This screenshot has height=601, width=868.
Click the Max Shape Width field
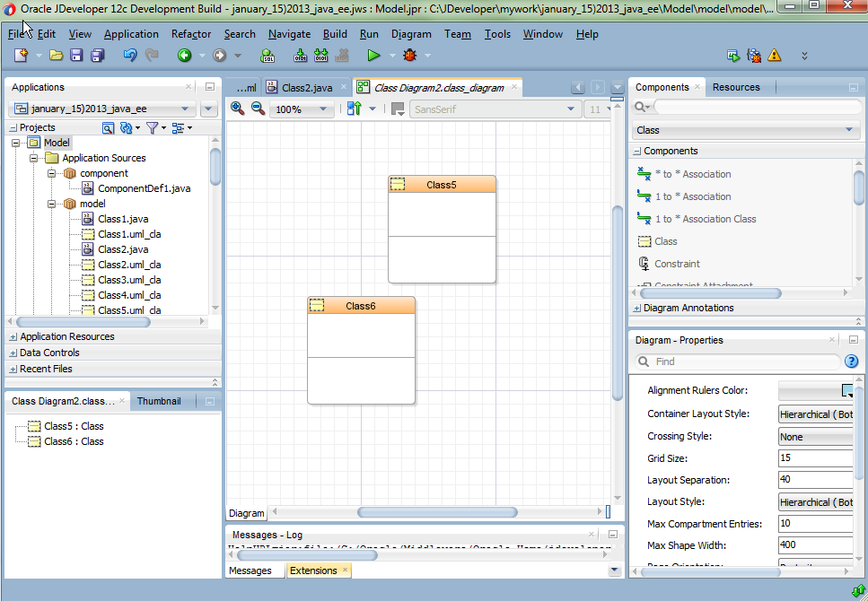pyautogui.click(x=815, y=545)
